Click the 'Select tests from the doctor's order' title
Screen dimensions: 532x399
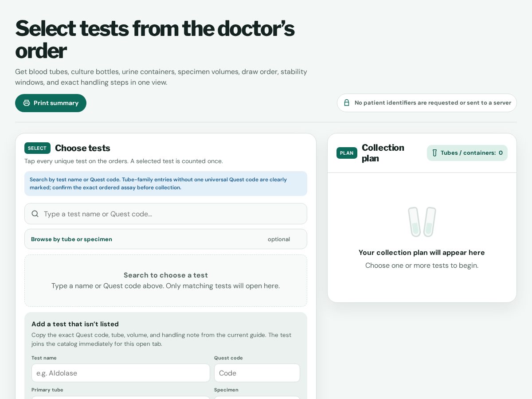[x=155, y=39]
